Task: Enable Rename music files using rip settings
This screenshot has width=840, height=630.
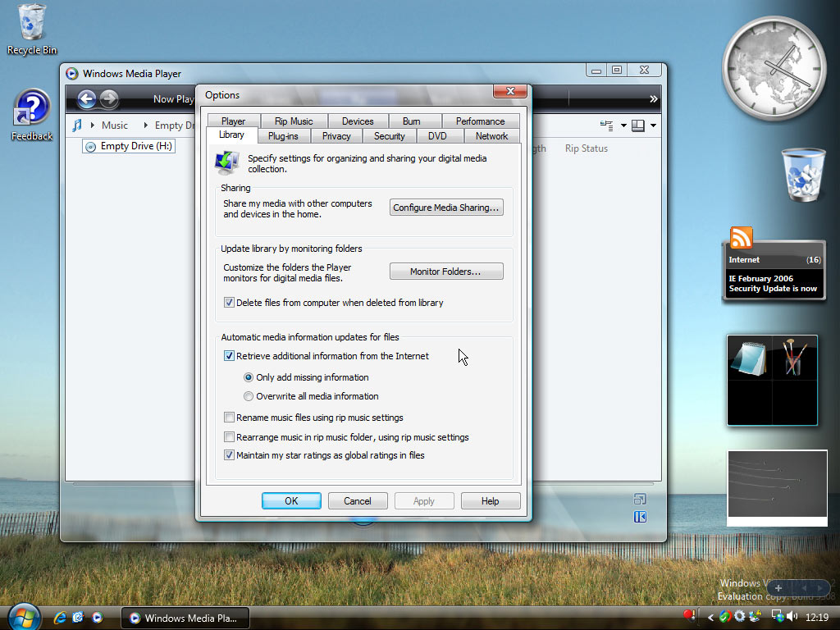Action: click(x=229, y=418)
